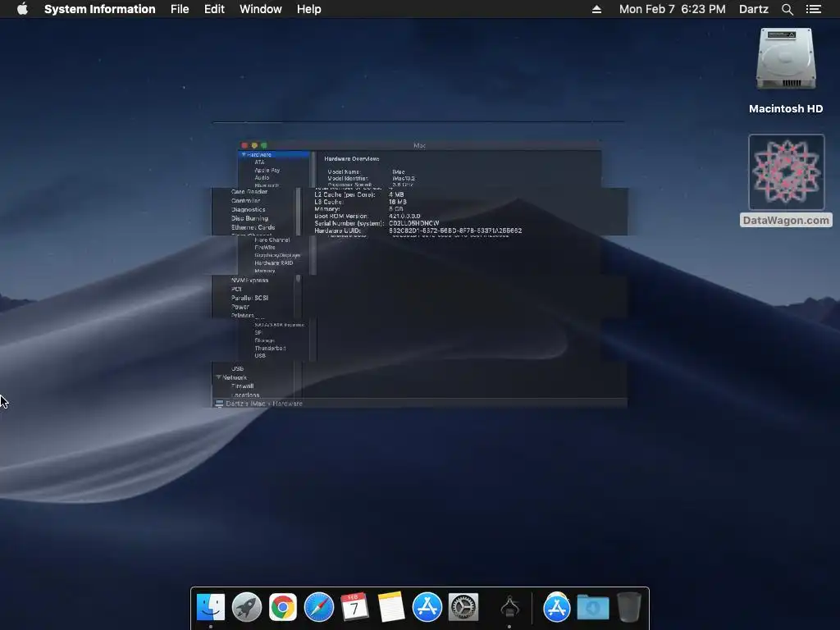Open the Window menu

[260, 9]
